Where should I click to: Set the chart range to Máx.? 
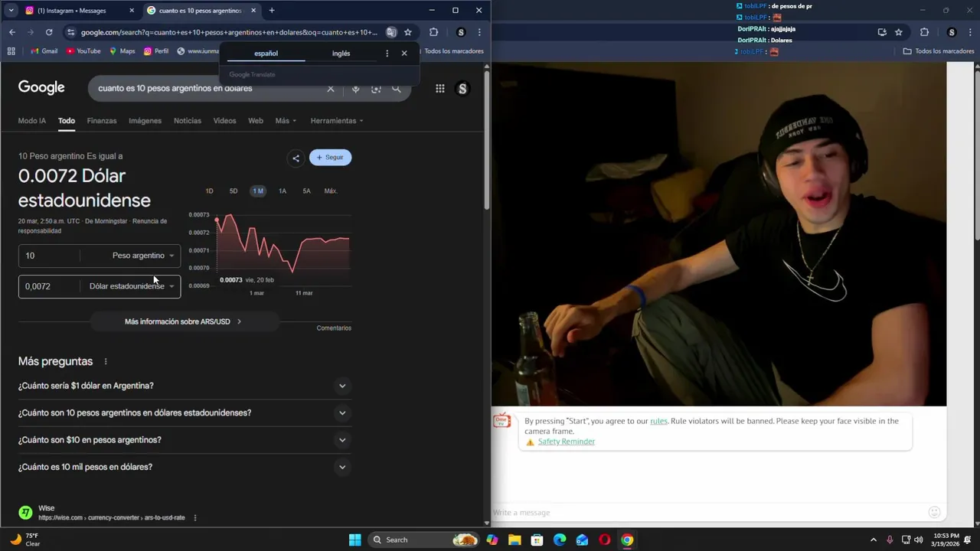coord(331,191)
